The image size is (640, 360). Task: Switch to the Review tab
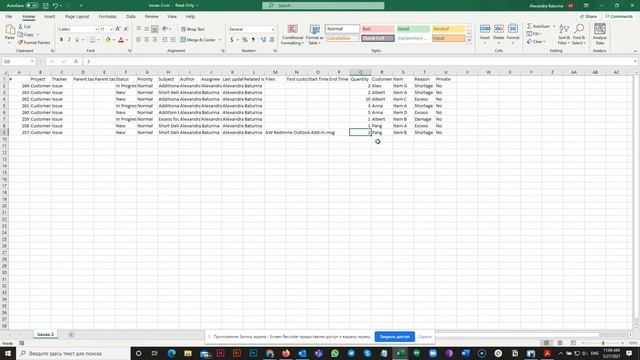pyautogui.click(x=151, y=17)
